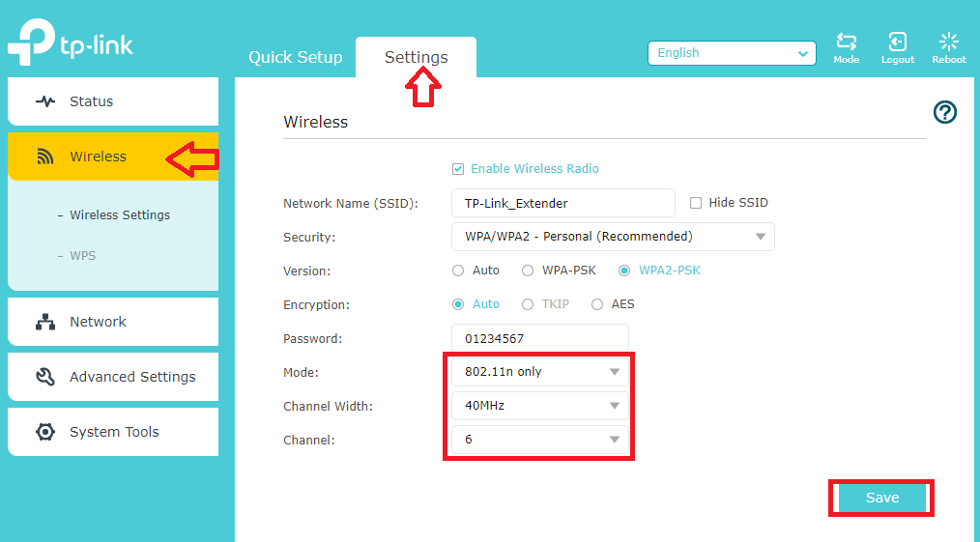Expand the Channel Width dropdown

[540, 406]
